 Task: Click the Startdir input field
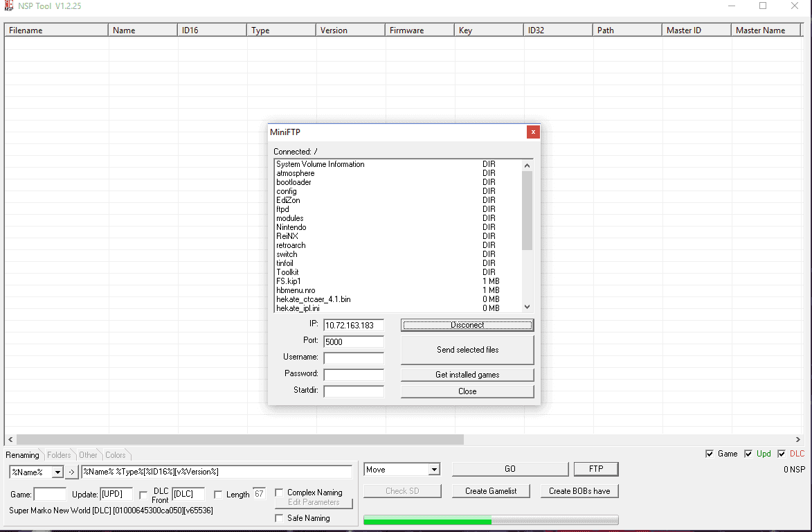coord(354,391)
